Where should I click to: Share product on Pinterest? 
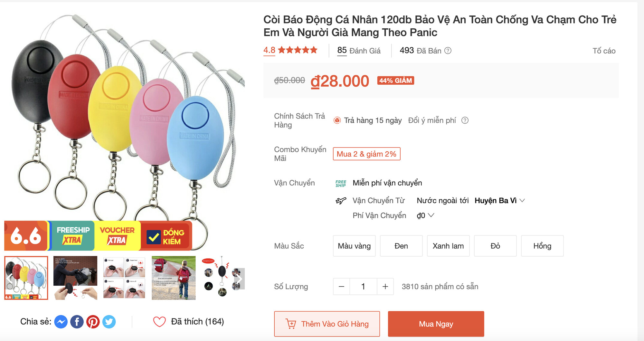(93, 322)
